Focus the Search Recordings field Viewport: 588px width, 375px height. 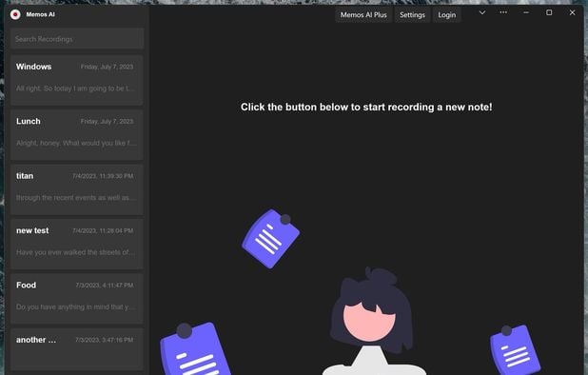[x=77, y=39]
